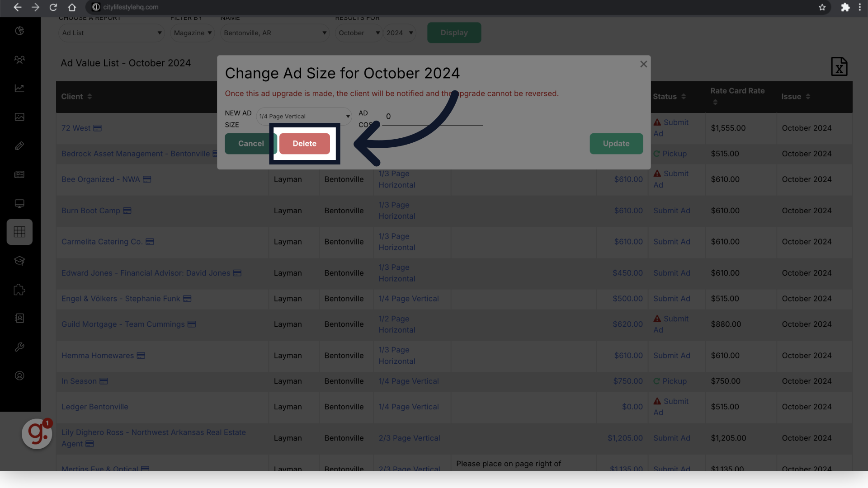This screenshot has width=868, height=488.
Task: Expand the Ad List report dropdown
Action: (x=111, y=33)
